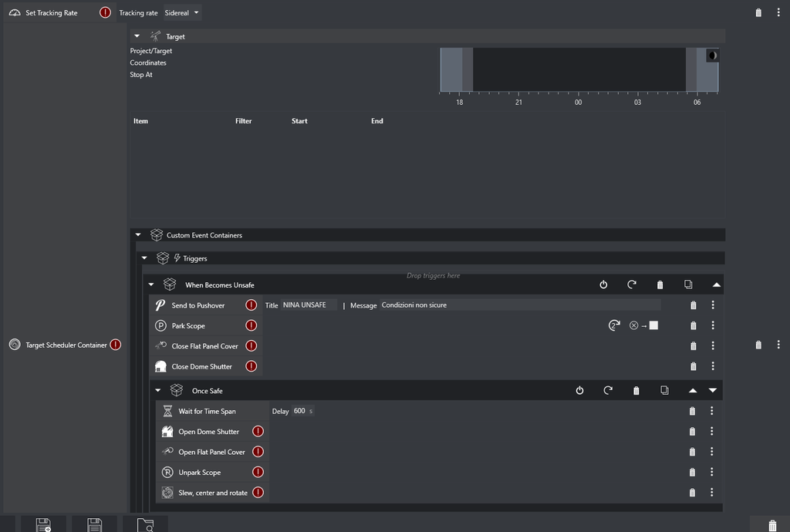Image resolution: width=790 pixels, height=532 pixels.
Task: Duplicate the When Becomes Unsafe container
Action: 688,285
